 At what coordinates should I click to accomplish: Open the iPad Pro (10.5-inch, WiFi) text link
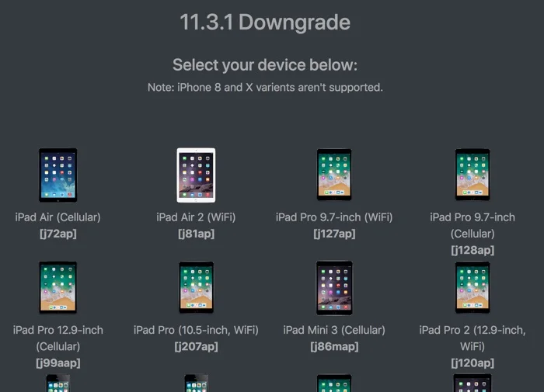196,330
